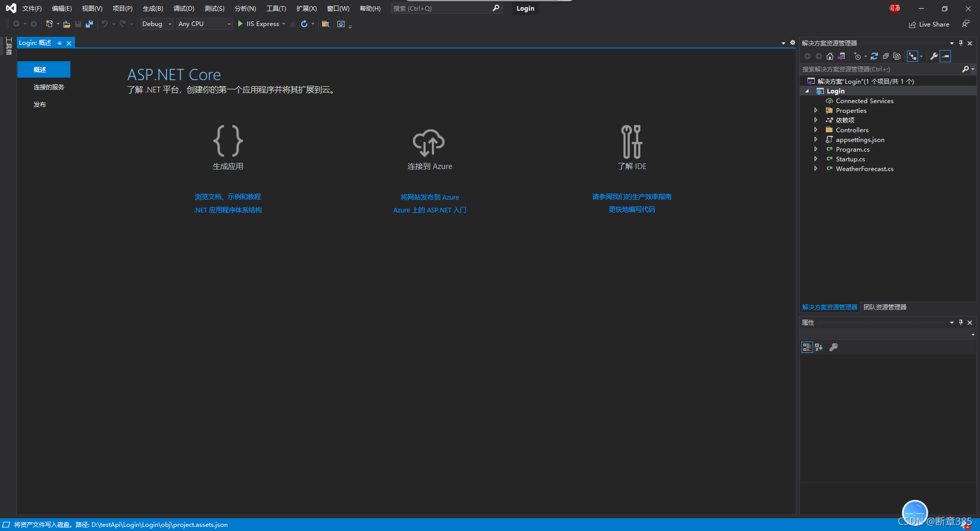The width and height of the screenshot is (980, 531).
Task: Open the 更快地编写代码 link
Action: (632, 209)
